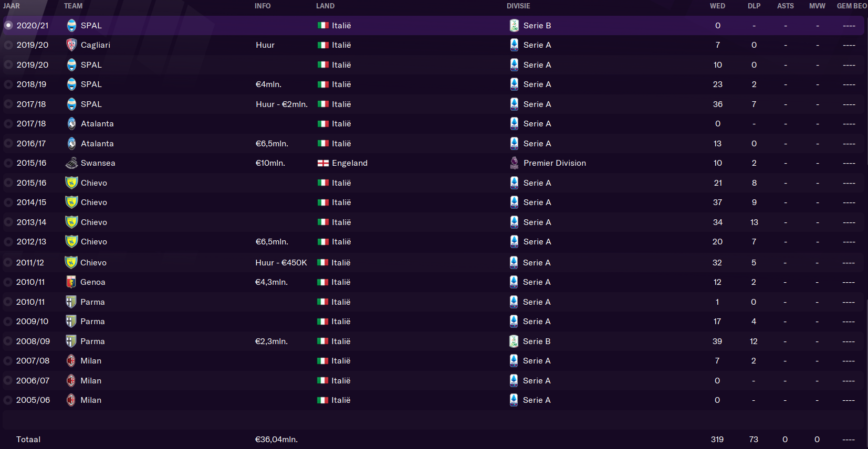Open the Chievo link in 2013/14 row
This screenshot has width=868, height=449.
pos(94,222)
